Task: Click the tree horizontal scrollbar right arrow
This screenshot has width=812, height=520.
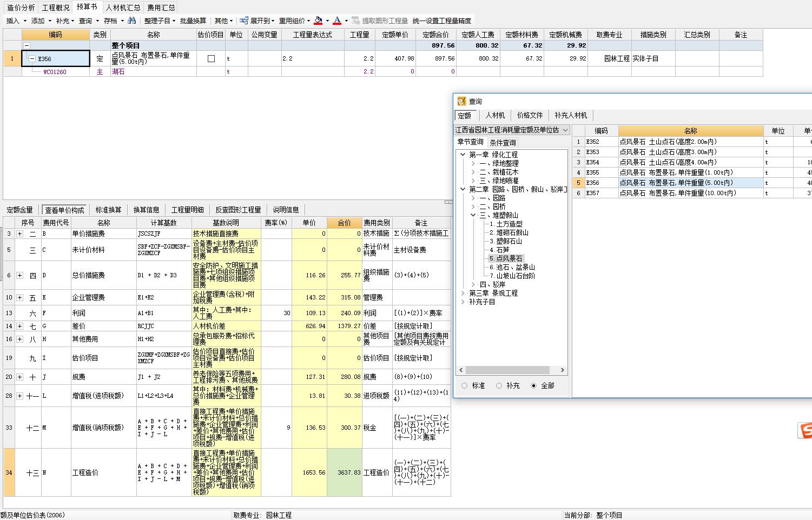Action: [563, 370]
